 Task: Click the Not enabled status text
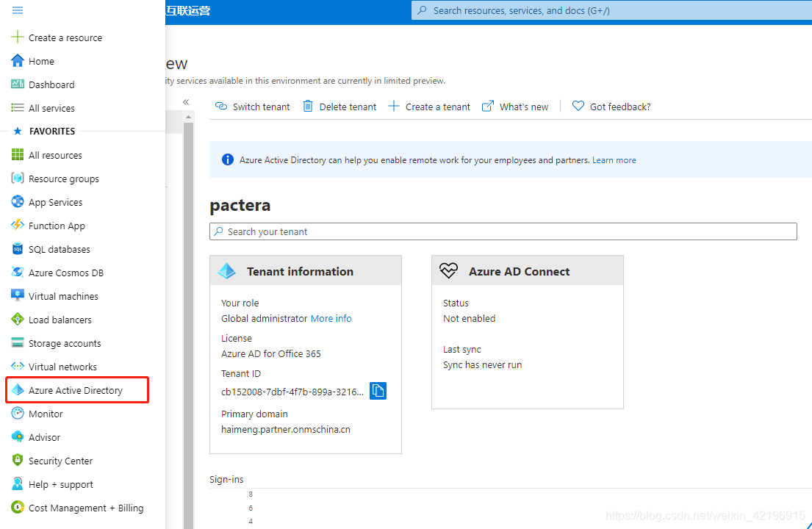(x=469, y=318)
